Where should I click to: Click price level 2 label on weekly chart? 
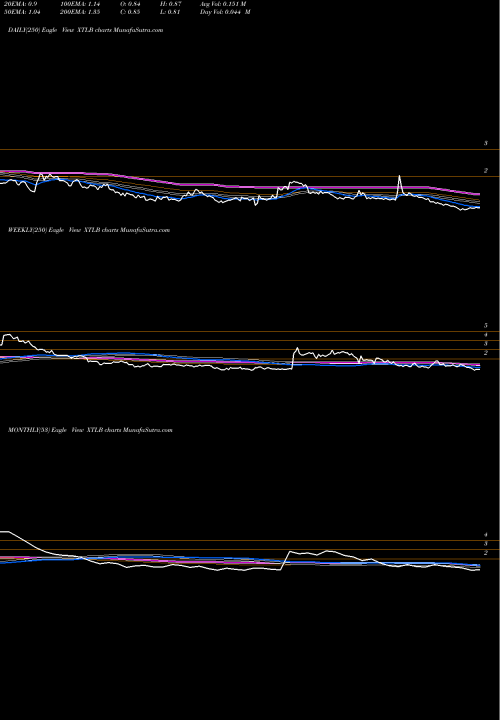(485, 353)
